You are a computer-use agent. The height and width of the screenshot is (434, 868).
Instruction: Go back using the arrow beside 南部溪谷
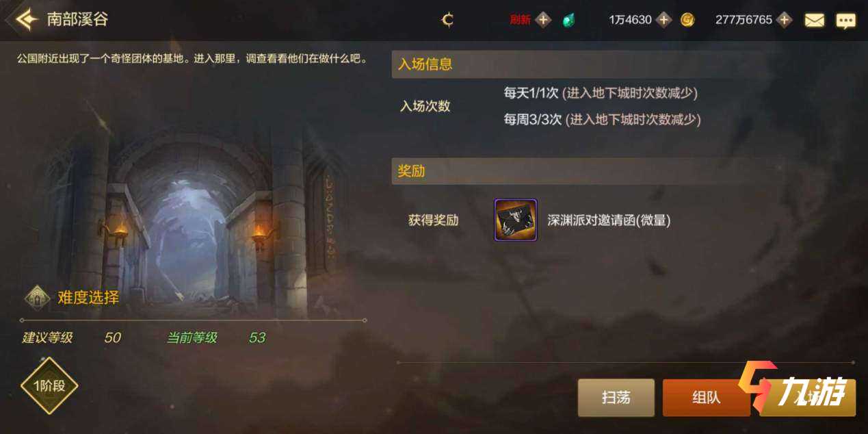(x=27, y=19)
